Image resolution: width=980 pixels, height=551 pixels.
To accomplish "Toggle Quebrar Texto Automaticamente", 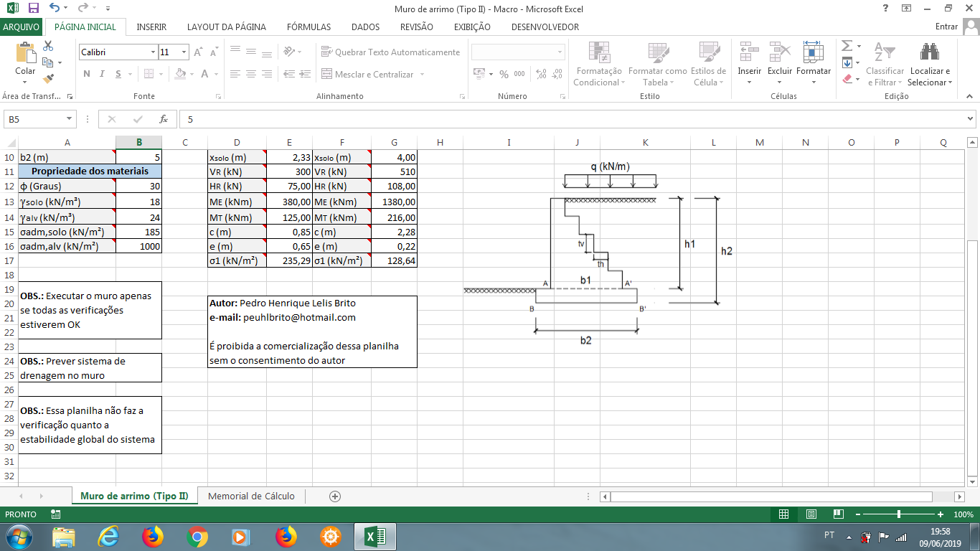I will 391,52.
